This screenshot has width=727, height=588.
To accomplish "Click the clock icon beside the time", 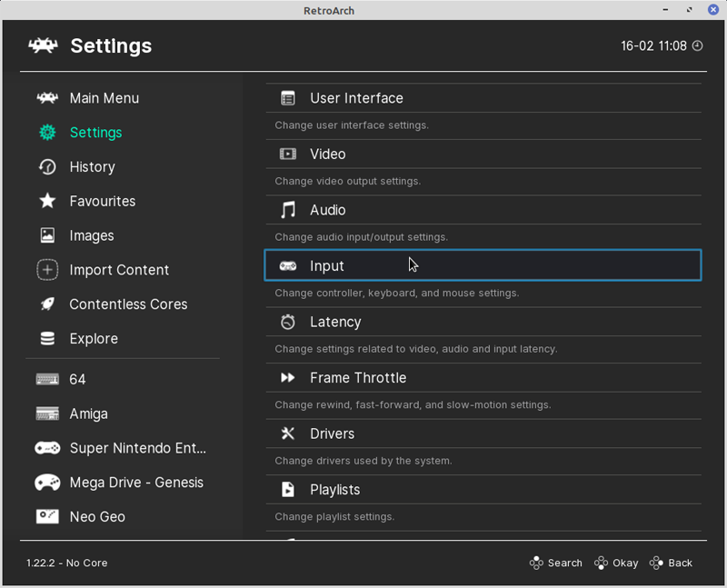I will [697, 45].
